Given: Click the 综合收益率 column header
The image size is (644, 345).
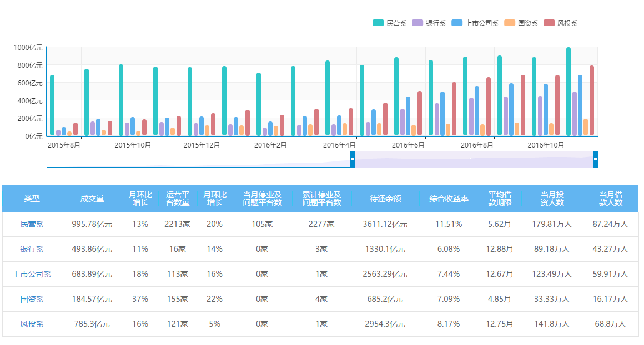Looking at the screenshot, I should (449, 199).
